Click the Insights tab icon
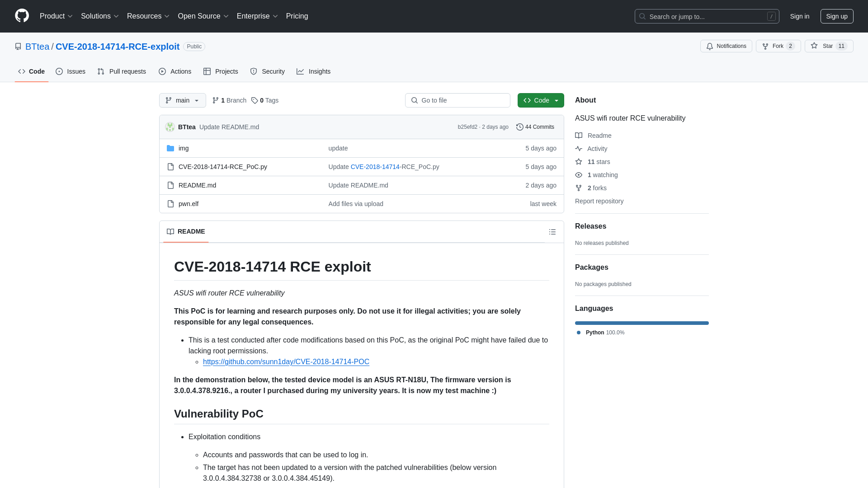The height and width of the screenshot is (488, 868). tap(301, 71)
